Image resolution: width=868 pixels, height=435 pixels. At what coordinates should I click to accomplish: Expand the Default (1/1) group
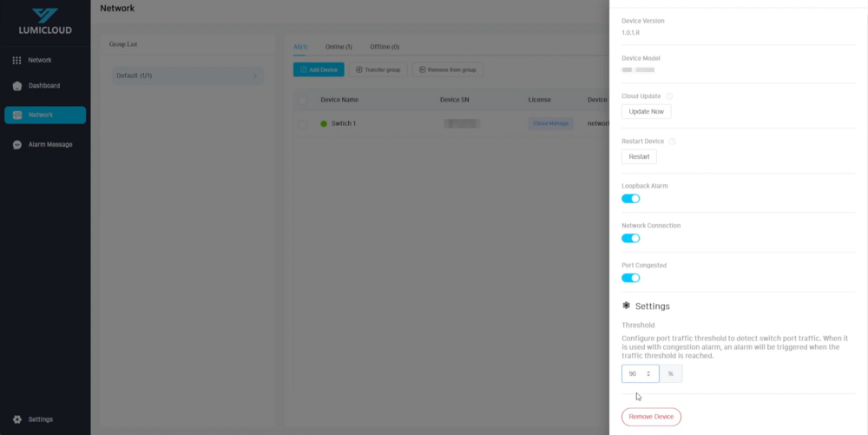click(x=255, y=76)
